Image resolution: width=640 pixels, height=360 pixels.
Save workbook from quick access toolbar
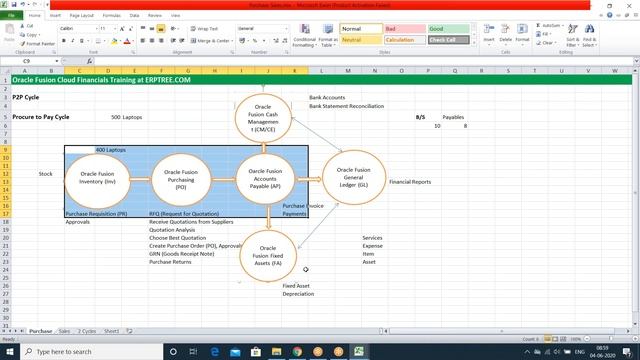(x=13, y=5)
